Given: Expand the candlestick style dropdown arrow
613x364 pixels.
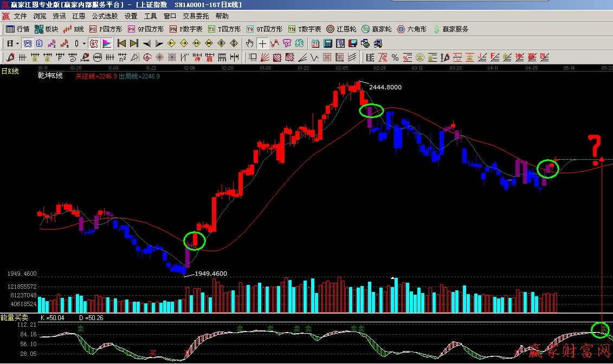Looking at the screenshot, I should tap(84, 43).
